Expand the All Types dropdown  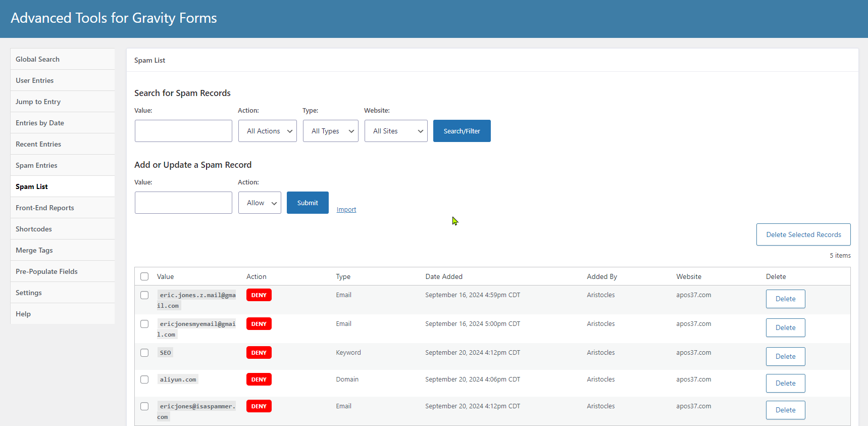pyautogui.click(x=331, y=131)
